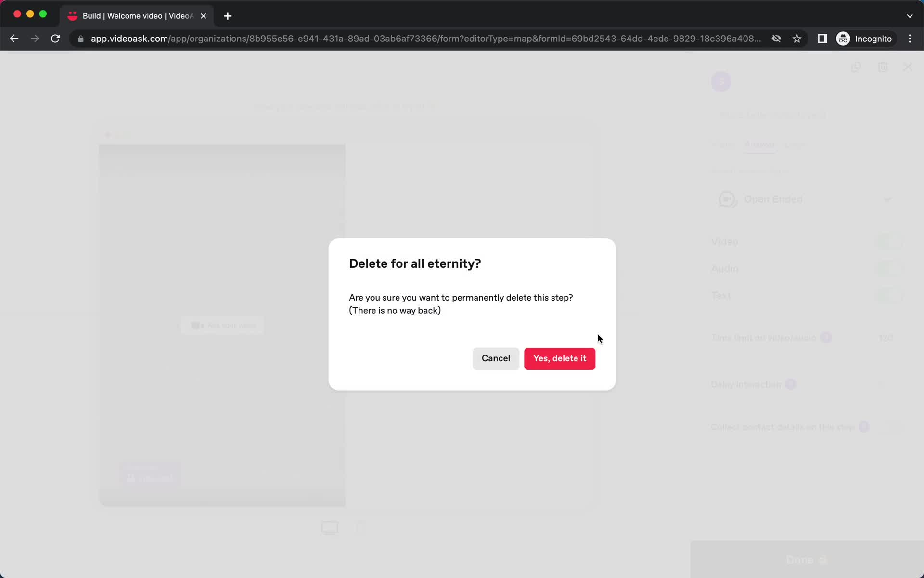This screenshot has height=578, width=924.
Task: Click the bookmark/save icon in toolbar
Action: coord(796,39)
